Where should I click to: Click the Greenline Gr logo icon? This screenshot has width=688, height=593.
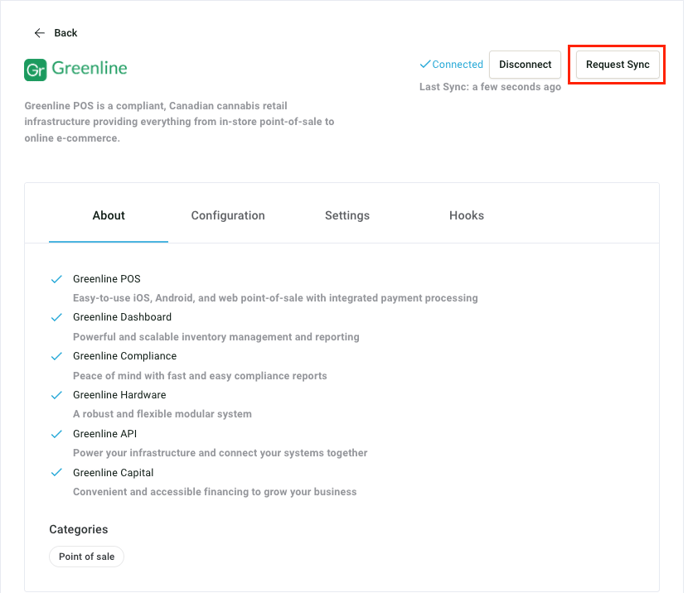(x=35, y=70)
